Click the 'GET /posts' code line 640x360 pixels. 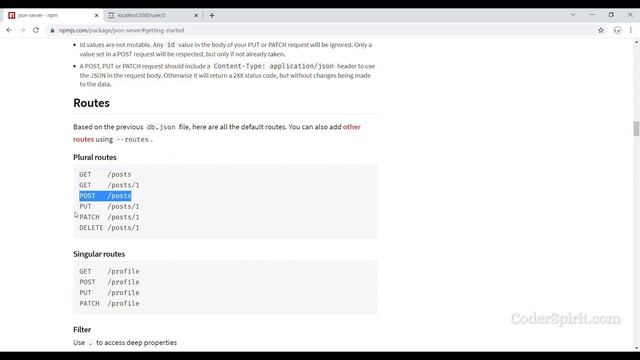(105, 174)
